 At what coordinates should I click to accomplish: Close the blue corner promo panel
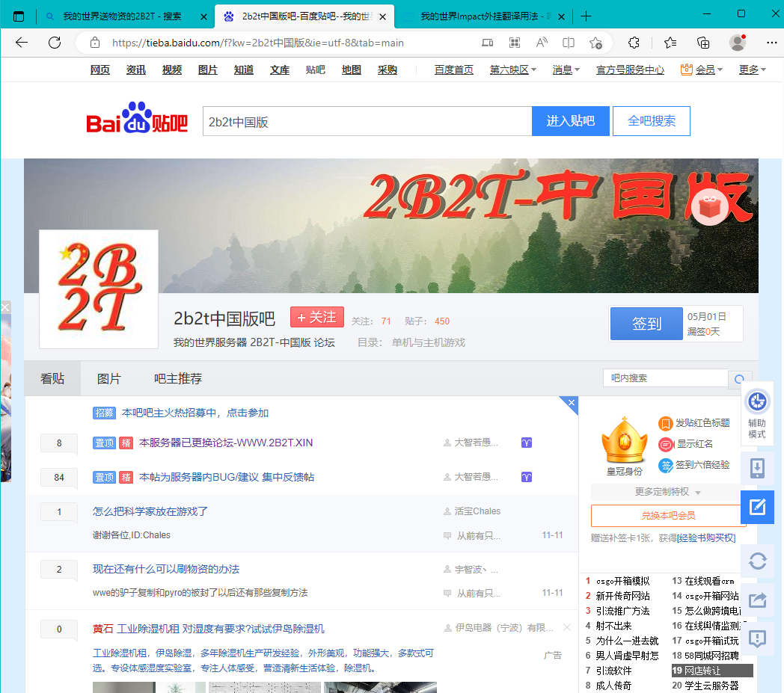tap(572, 402)
